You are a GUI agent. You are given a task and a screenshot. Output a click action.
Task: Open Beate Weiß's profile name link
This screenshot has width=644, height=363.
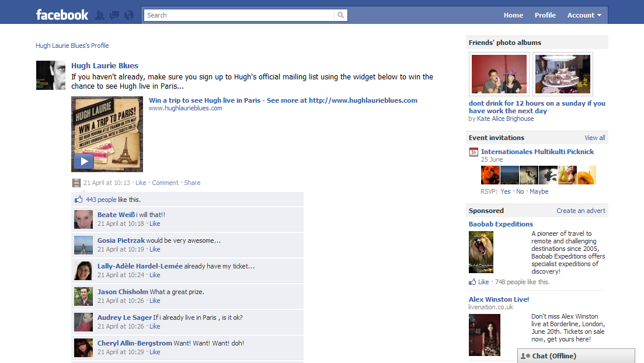(116, 215)
